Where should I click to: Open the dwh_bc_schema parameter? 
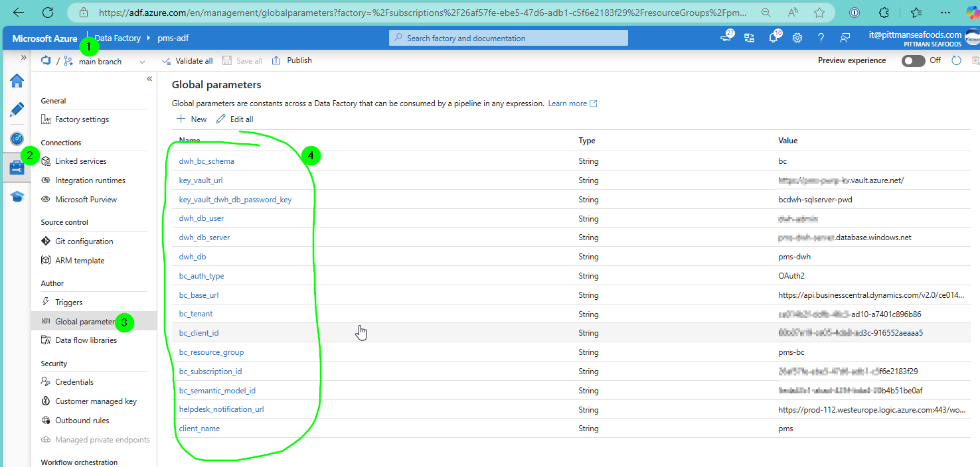[x=206, y=161]
